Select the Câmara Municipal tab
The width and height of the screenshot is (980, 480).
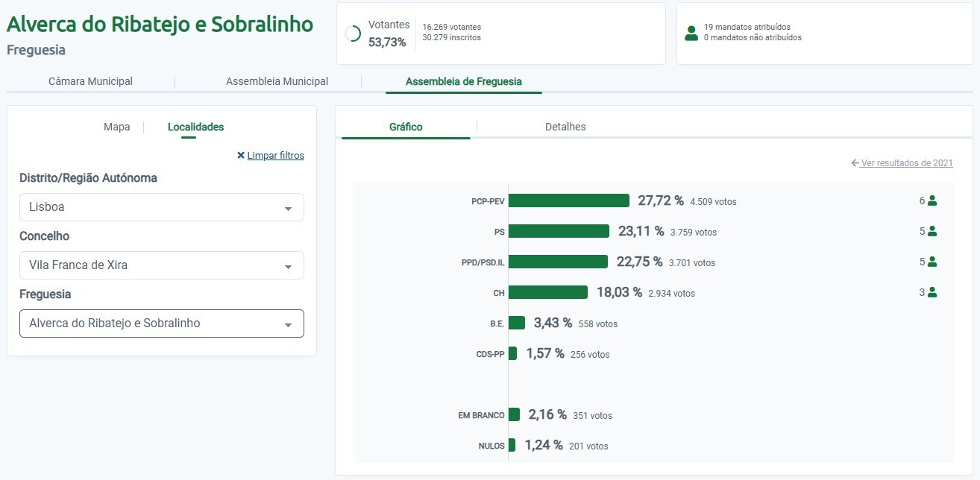90,80
